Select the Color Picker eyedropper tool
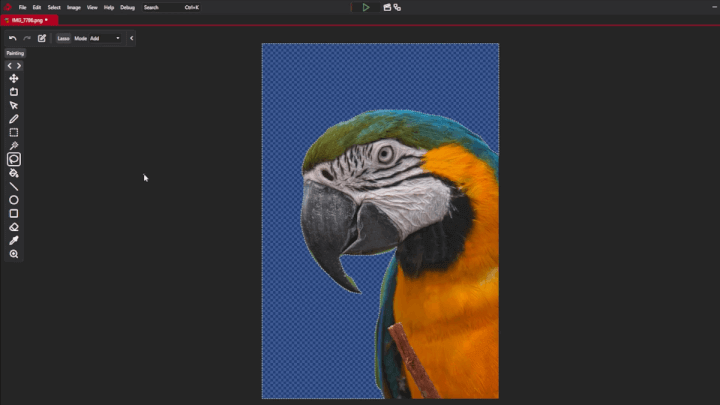The height and width of the screenshot is (405, 720). click(14, 241)
